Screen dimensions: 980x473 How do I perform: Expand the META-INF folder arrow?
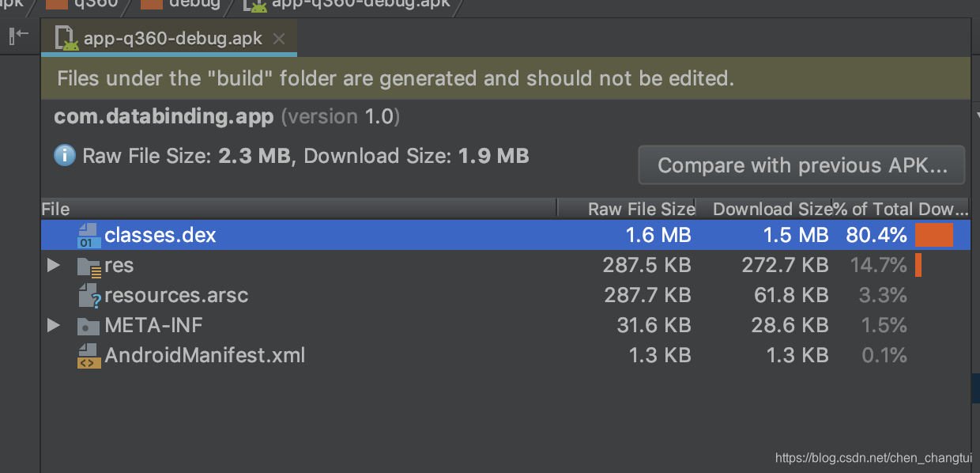pyautogui.click(x=53, y=325)
